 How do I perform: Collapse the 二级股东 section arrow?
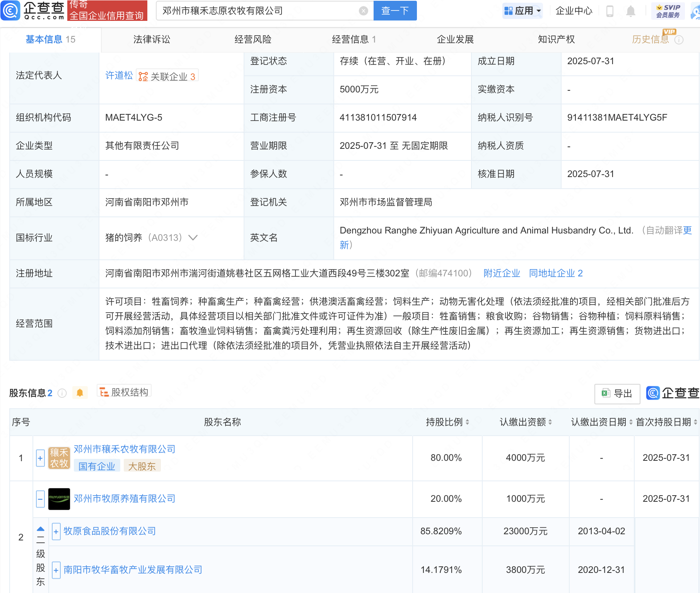point(41,528)
